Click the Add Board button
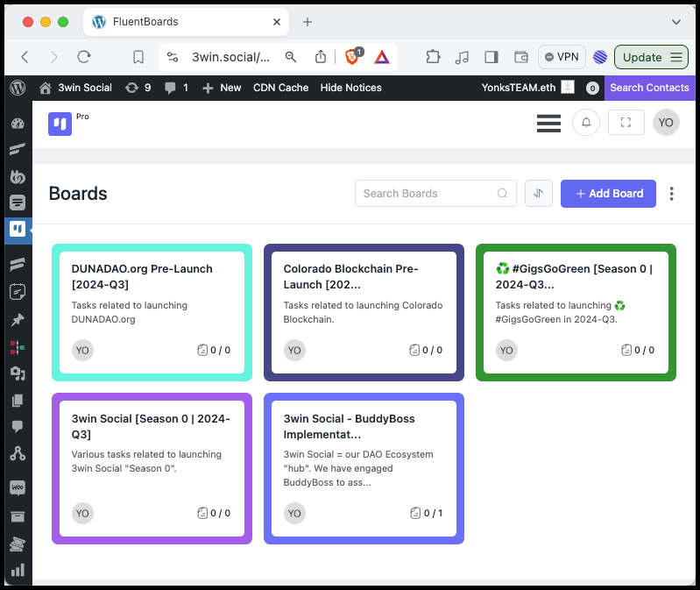700x590 pixels. 608,194
